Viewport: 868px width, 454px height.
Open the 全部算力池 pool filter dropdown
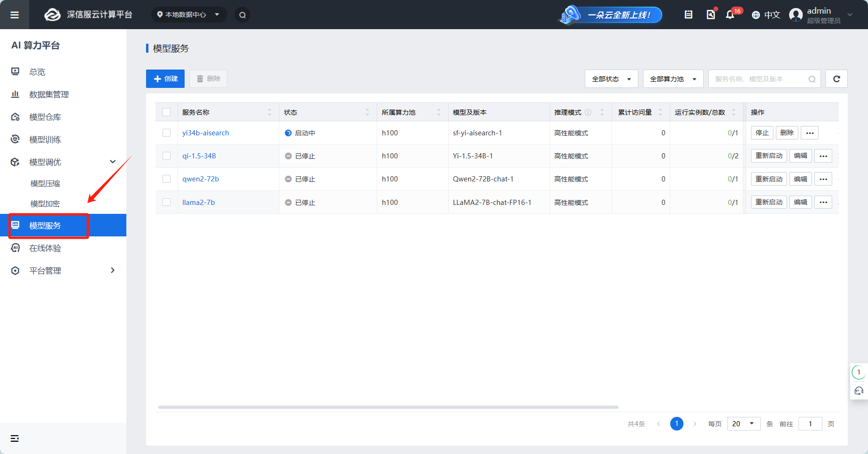click(673, 79)
